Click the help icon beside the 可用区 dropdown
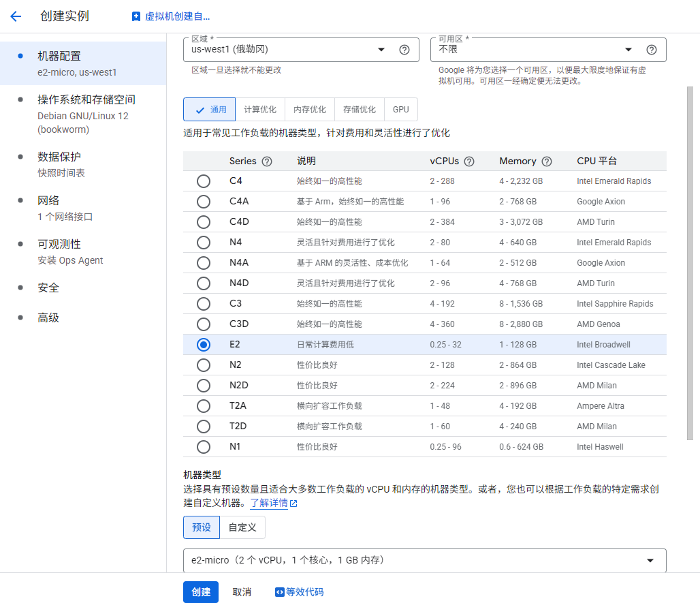Screen dimensions: 700x603 tap(651, 50)
